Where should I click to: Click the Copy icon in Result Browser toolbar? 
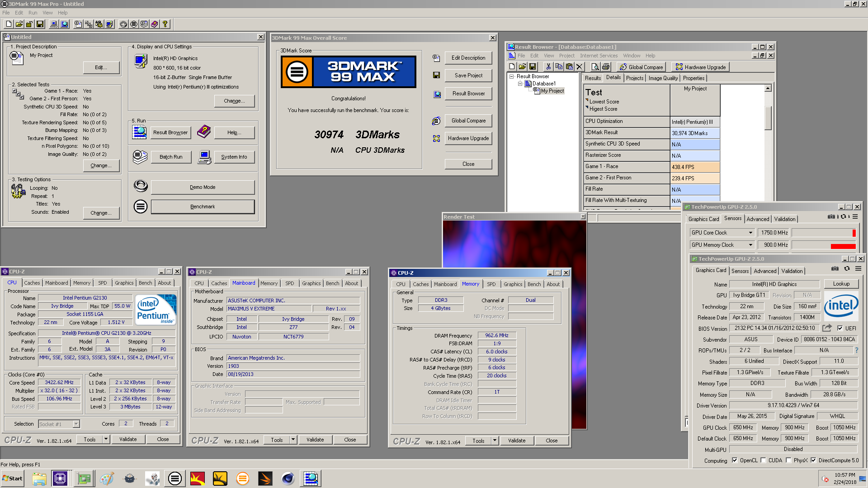559,67
